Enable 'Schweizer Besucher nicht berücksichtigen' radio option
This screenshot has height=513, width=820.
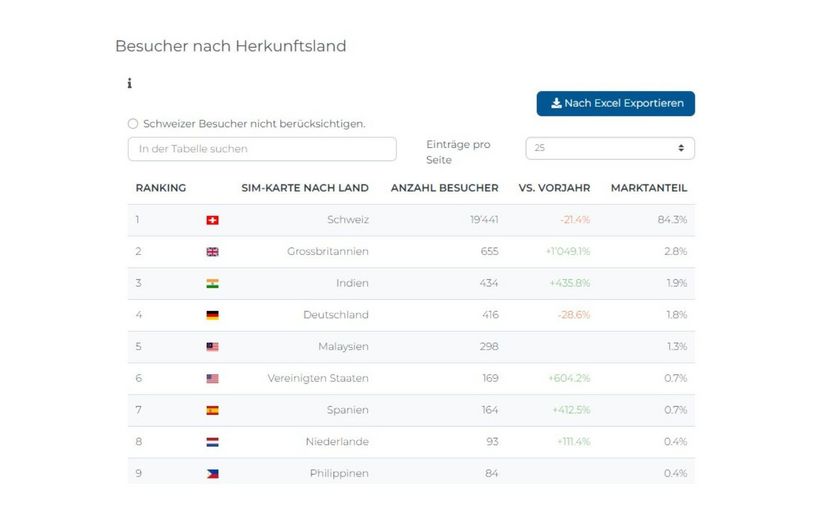[x=133, y=124]
